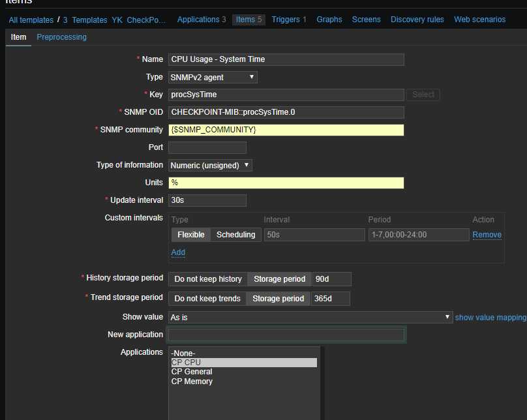527x420 pixels.
Task: Switch to the Preprocessing tab
Action: point(61,37)
